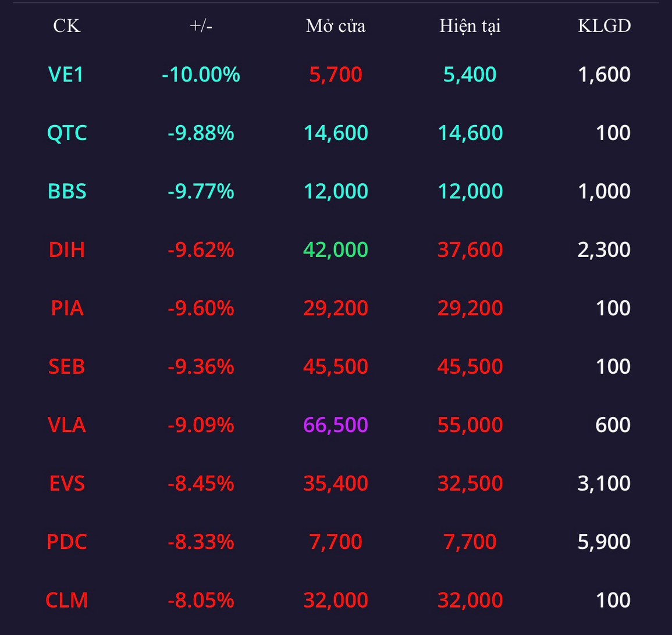The width and height of the screenshot is (672, 635).
Task: Click PDC trading volume 5,900
Action: pos(604,542)
